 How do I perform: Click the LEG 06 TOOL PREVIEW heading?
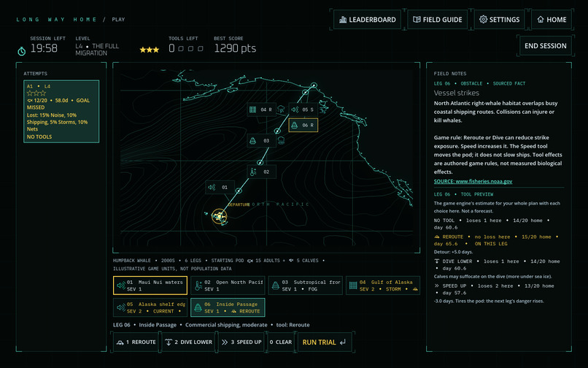(x=463, y=194)
